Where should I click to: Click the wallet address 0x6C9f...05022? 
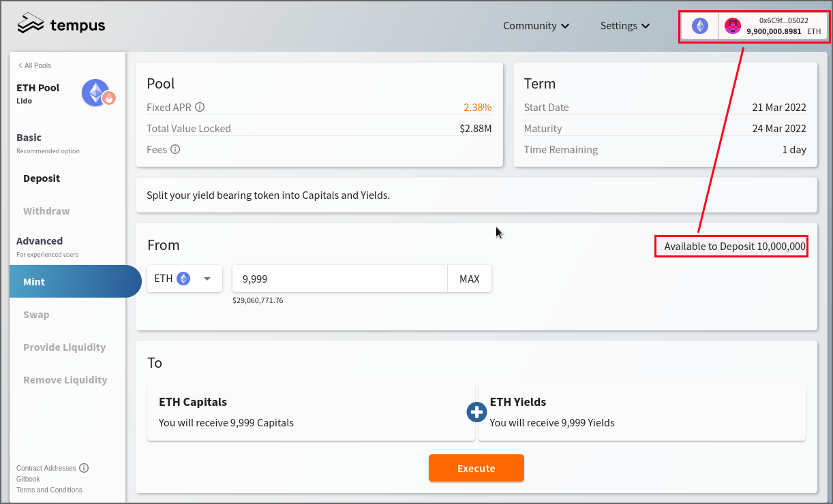(x=784, y=20)
